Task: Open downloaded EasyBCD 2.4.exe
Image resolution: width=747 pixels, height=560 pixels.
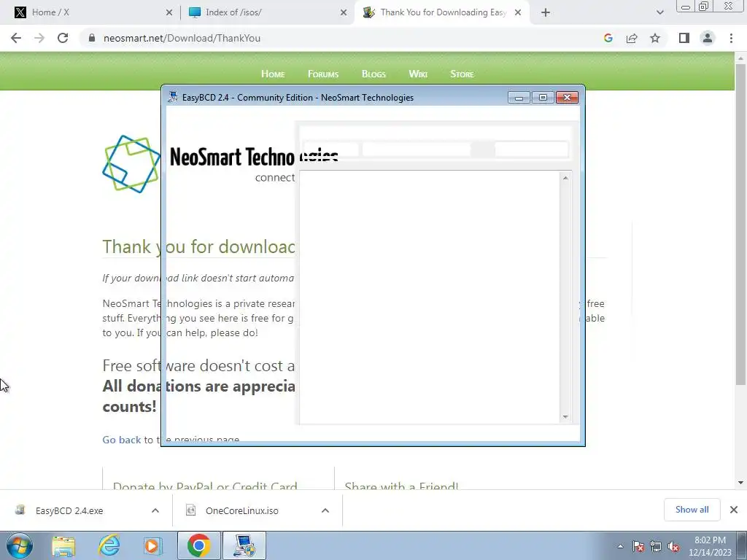Action: click(69, 510)
